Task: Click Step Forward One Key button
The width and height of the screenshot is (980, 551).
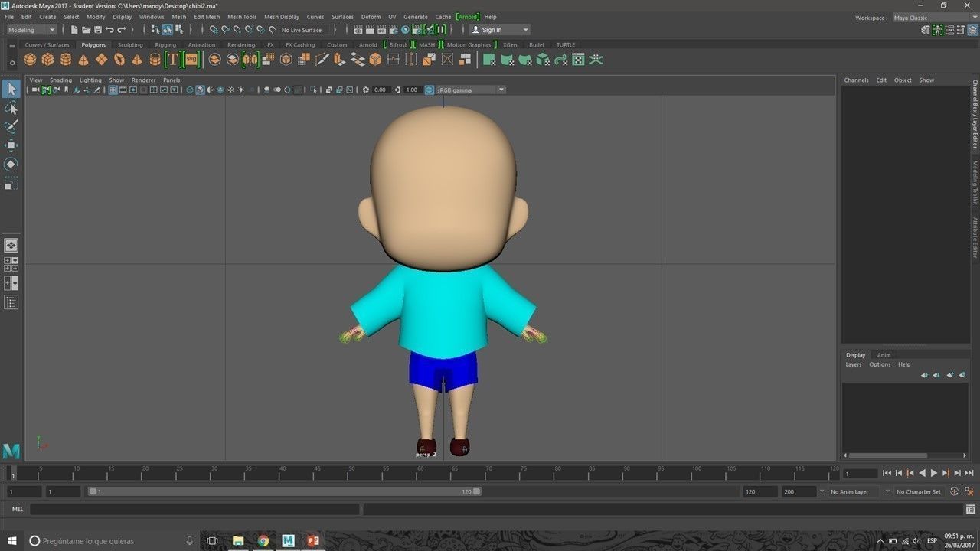Action: pos(946,474)
